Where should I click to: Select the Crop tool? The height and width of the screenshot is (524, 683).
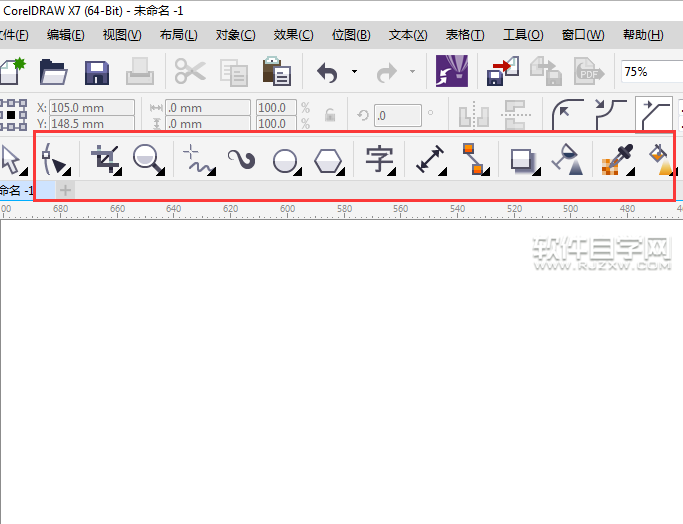point(106,160)
